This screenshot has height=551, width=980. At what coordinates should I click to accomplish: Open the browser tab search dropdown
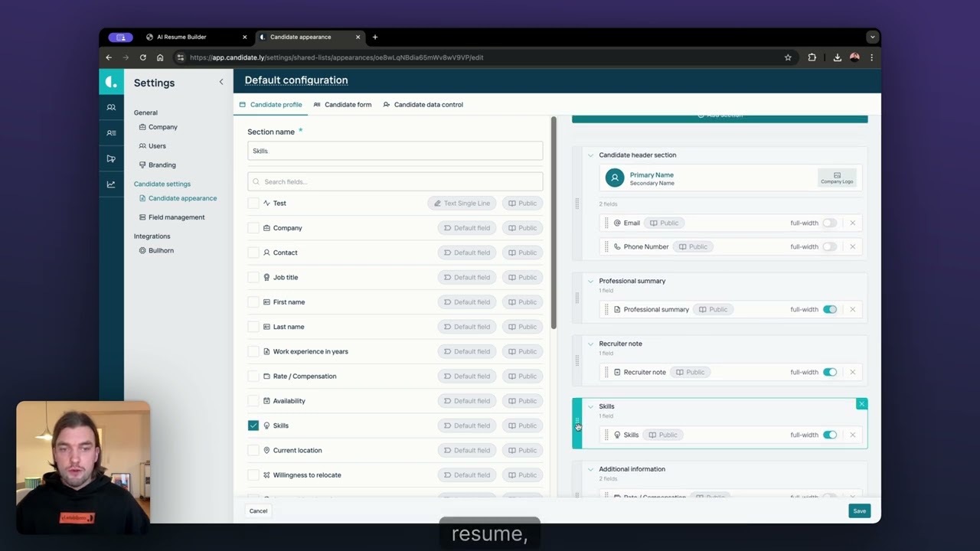pyautogui.click(x=872, y=37)
